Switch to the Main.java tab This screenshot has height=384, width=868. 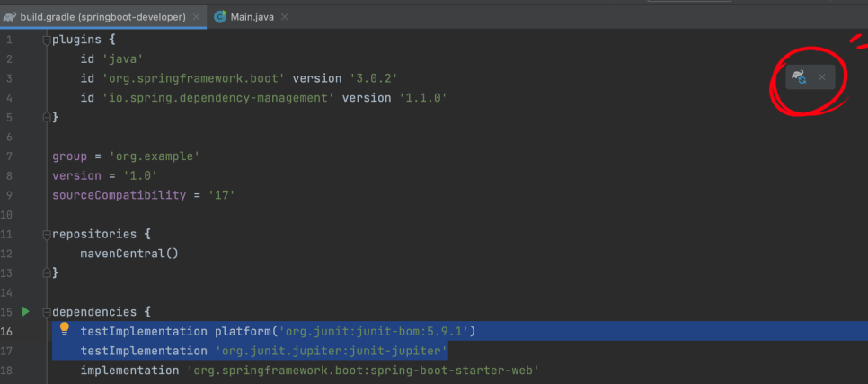coord(252,17)
